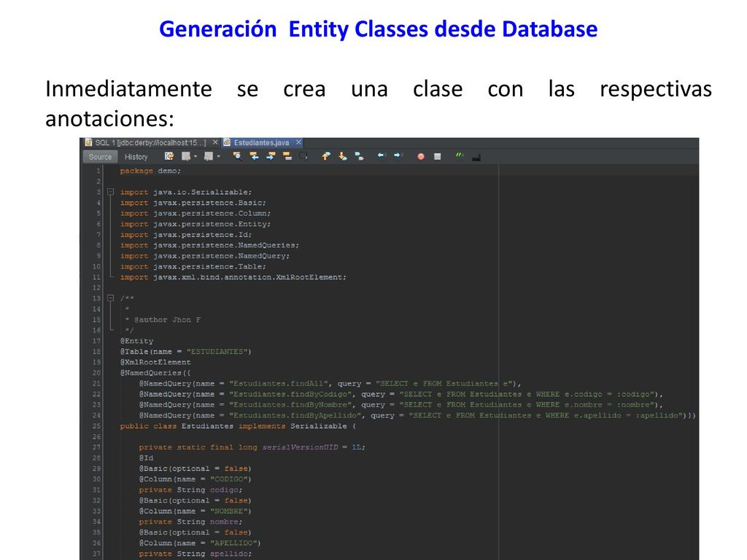Jump to Next Bookmark icon
The image size is (747, 560).
pyautogui.click(x=343, y=156)
